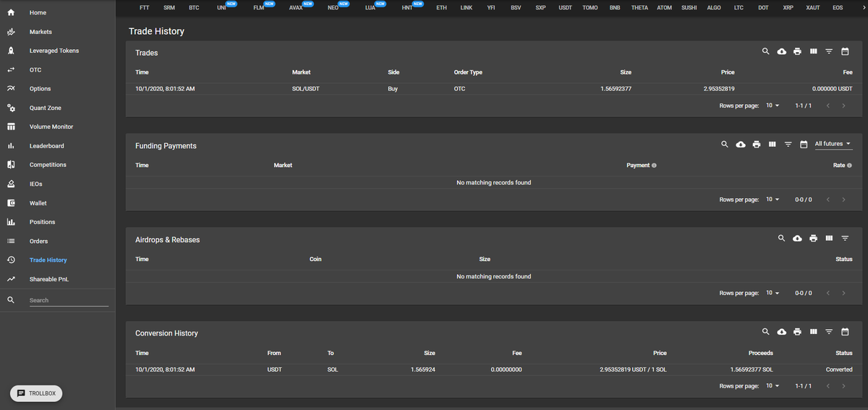The width and height of the screenshot is (868, 410).
Task: Download Airdrops & Rebases as CSV
Action: (797, 238)
